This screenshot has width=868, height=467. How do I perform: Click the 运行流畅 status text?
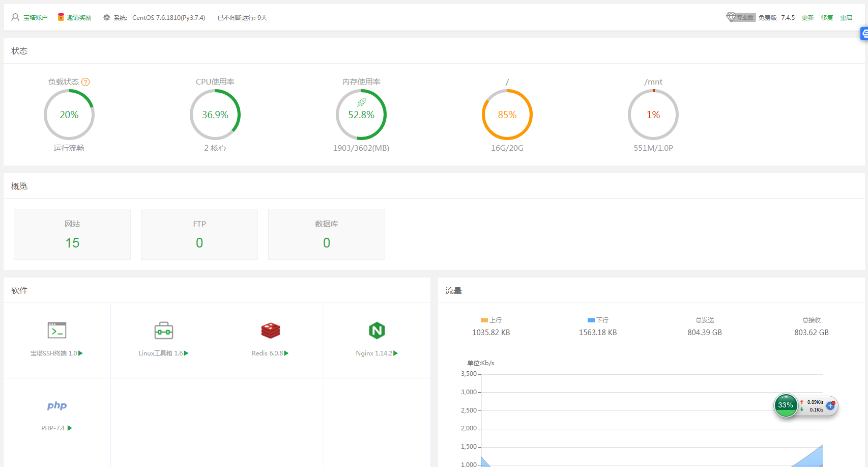pos(69,148)
